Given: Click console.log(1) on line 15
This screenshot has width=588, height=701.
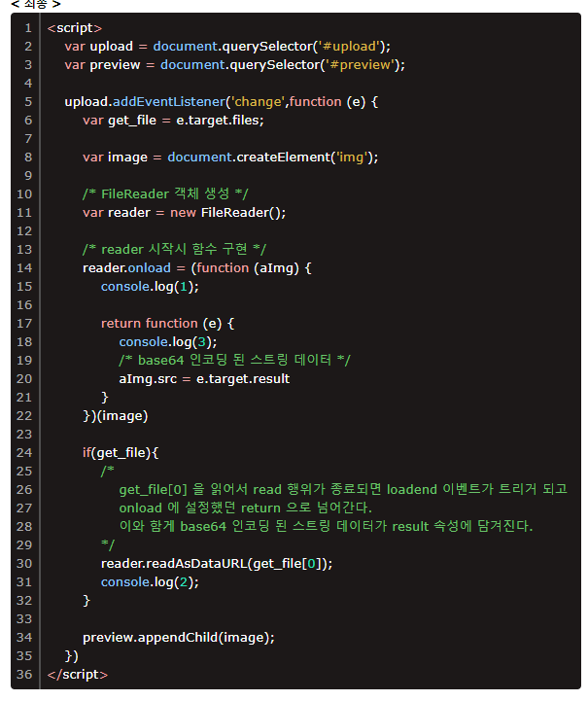Looking at the screenshot, I should click(148, 287).
